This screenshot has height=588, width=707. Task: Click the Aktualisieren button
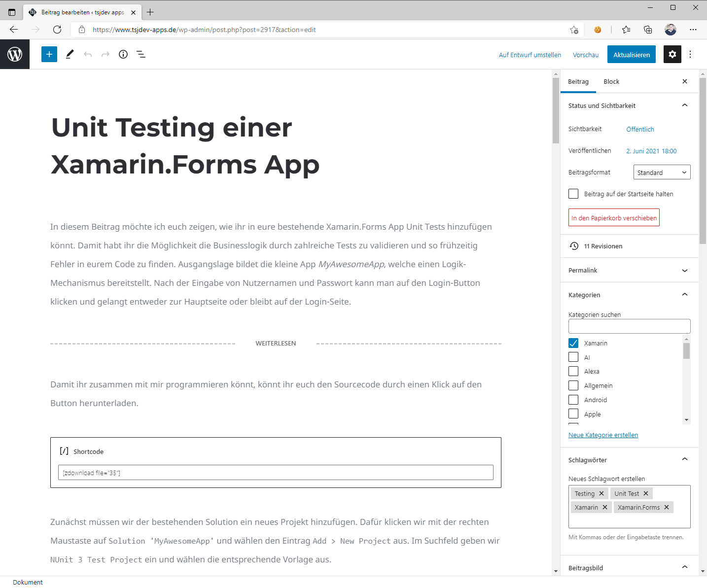(632, 55)
